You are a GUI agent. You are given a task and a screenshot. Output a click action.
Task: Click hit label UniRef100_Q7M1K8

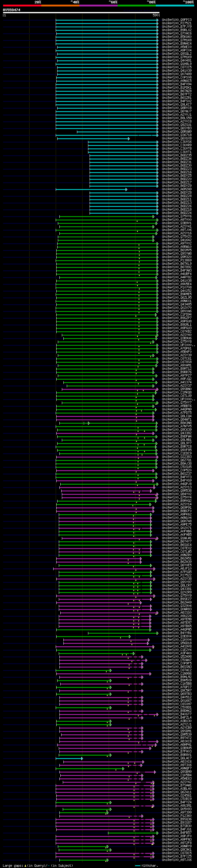click(x=177, y=40)
